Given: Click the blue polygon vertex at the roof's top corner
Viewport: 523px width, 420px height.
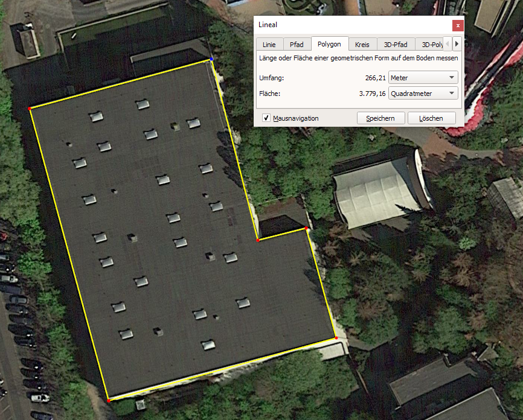Looking at the screenshot, I should click(x=211, y=59).
